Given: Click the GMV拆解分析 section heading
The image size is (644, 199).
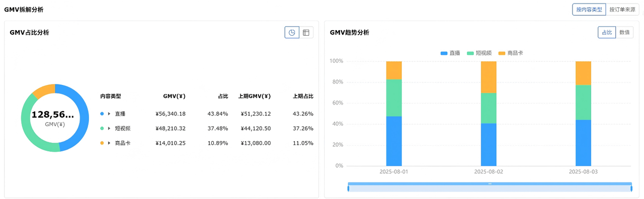Looking at the screenshot, I should [24, 10].
